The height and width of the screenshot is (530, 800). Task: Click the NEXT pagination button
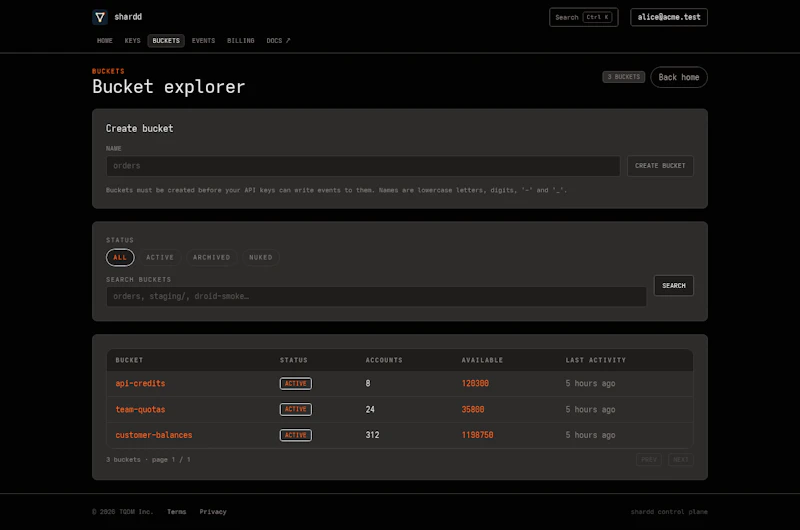coord(681,460)
